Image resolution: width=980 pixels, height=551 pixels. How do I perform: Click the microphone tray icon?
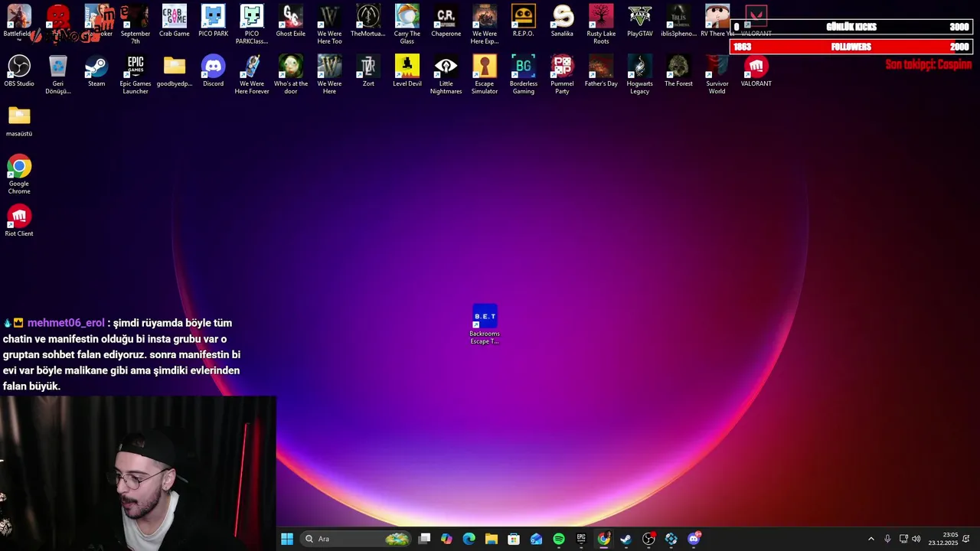pos(887,539)
